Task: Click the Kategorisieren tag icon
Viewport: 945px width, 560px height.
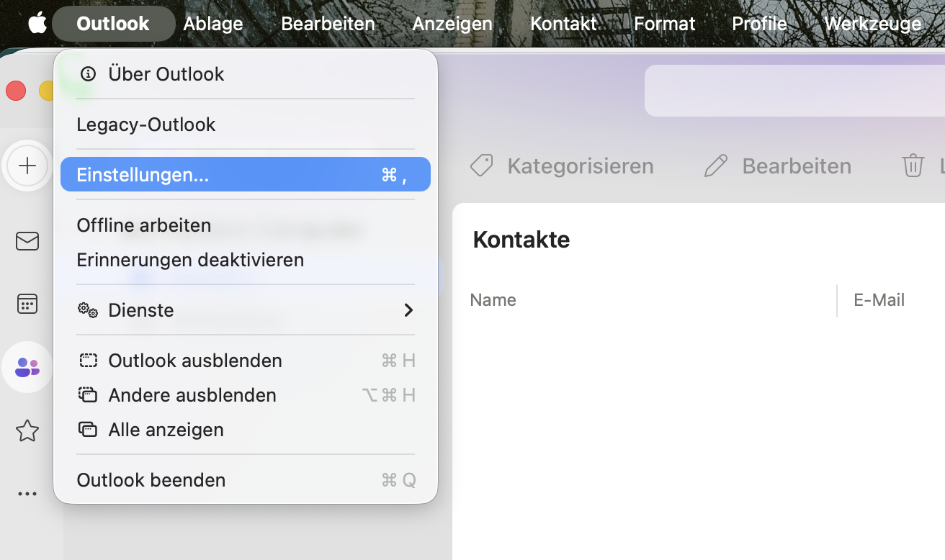Action: [x=482, y=166]
